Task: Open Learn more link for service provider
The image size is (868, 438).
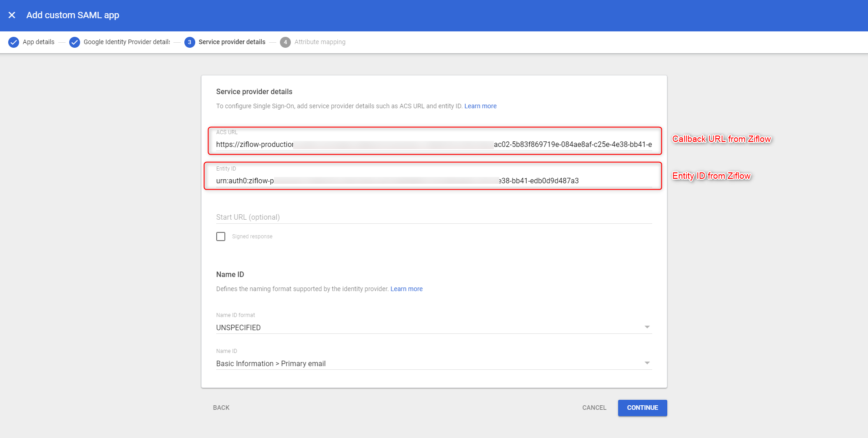Action: (x=480, y=106)
